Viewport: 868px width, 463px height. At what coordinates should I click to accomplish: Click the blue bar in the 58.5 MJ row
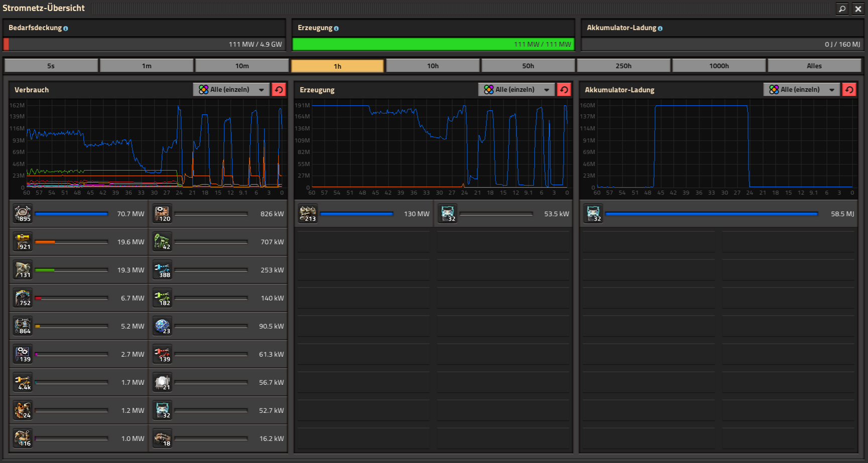pos(711,214)
